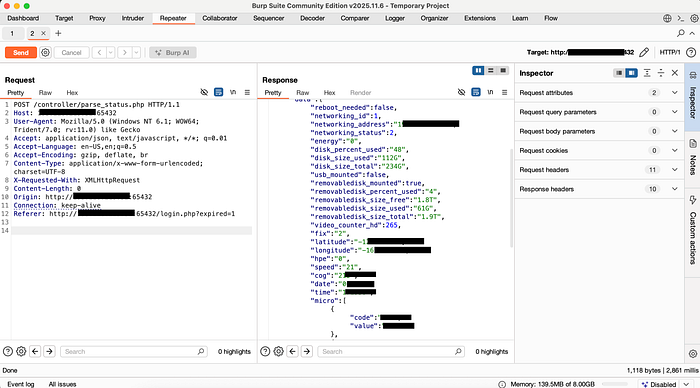Toggle show newline characters in Request
The width and height of the screenshot is (700, 388).
tap(233, 92)
